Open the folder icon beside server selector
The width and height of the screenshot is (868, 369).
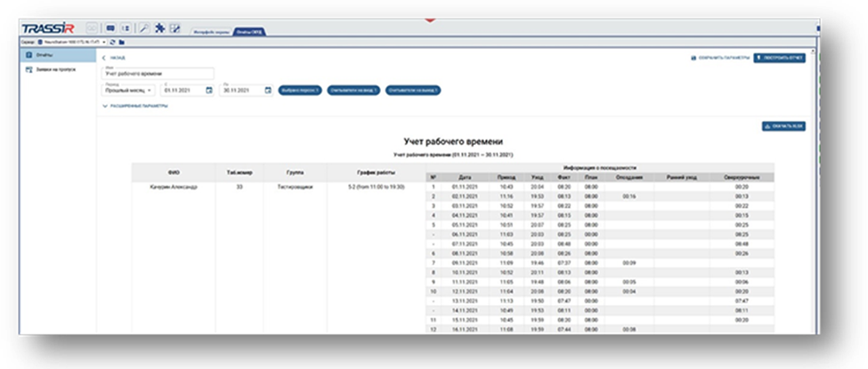(x=121, y=42)
